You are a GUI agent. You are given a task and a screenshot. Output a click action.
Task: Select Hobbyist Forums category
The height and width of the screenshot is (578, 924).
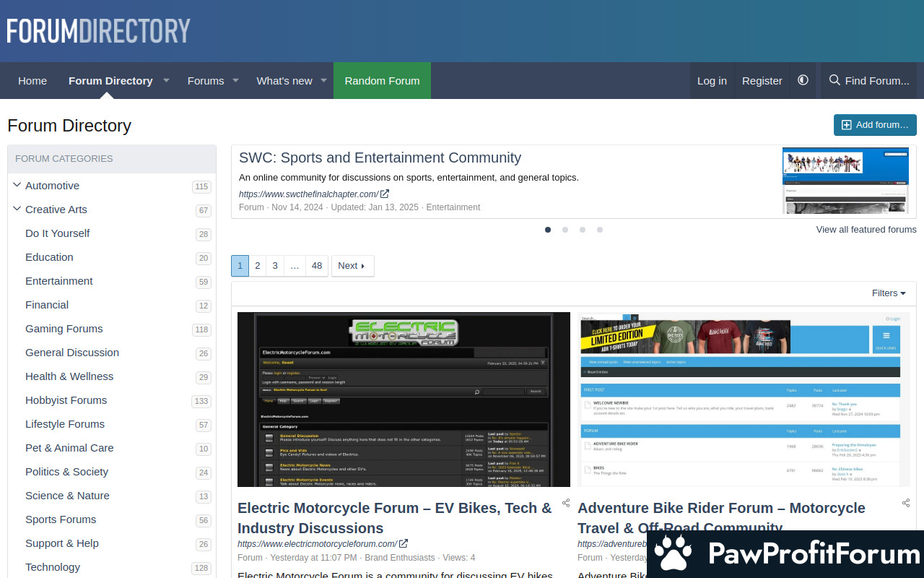66,400
